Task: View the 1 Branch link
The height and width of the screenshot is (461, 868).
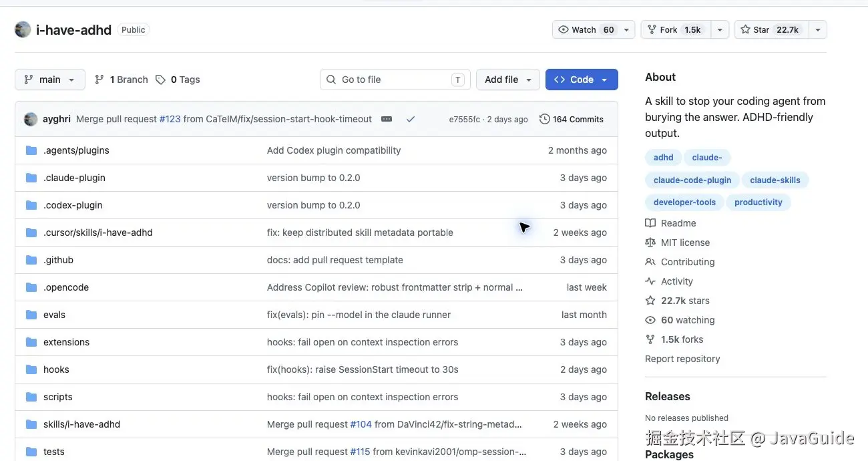Action: point(121,80)
